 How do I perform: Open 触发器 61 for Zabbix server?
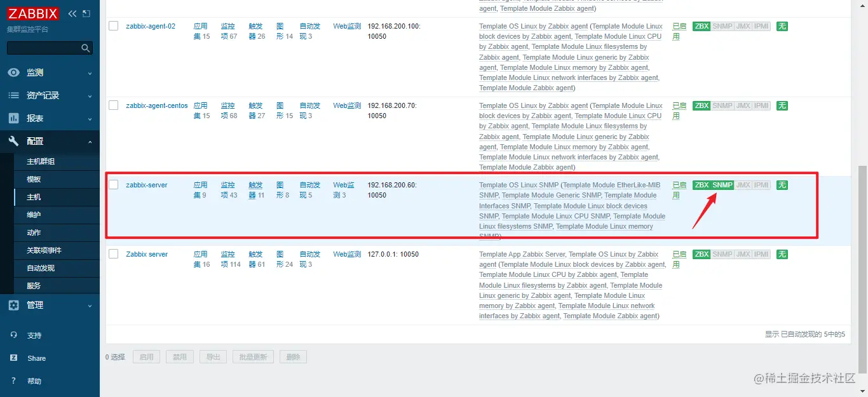(x=255, y=259)
